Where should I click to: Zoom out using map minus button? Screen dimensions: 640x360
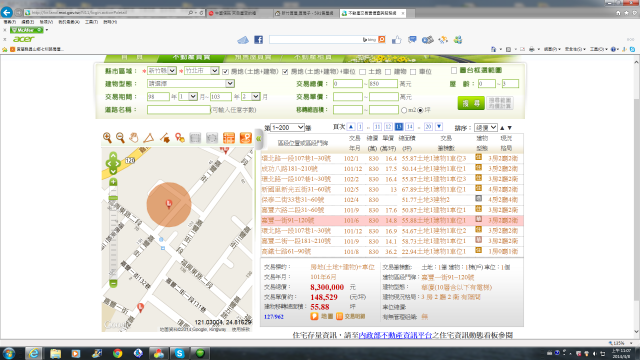point(113,283)
